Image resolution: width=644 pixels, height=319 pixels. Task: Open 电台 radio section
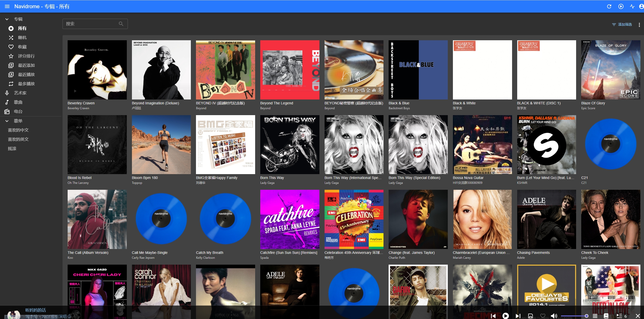[18, 112]
